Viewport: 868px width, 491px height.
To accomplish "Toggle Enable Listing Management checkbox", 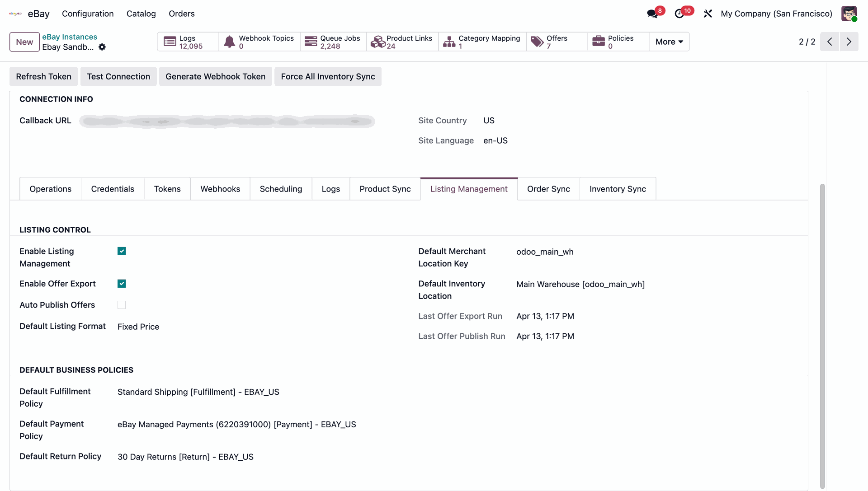I will [122, 251].
